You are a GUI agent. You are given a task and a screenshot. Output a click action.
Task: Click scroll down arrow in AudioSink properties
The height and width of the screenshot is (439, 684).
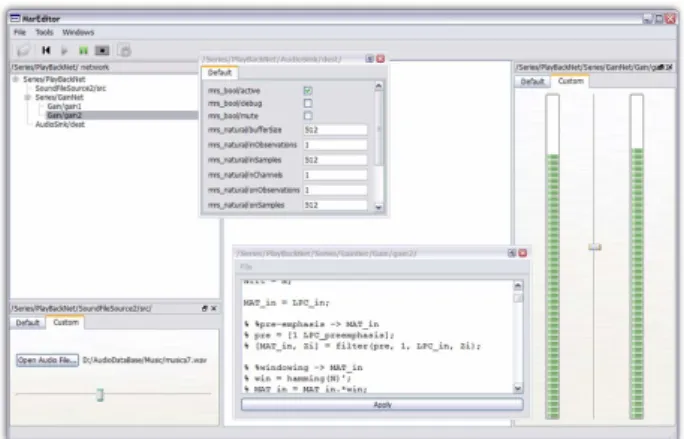(379, 208)
